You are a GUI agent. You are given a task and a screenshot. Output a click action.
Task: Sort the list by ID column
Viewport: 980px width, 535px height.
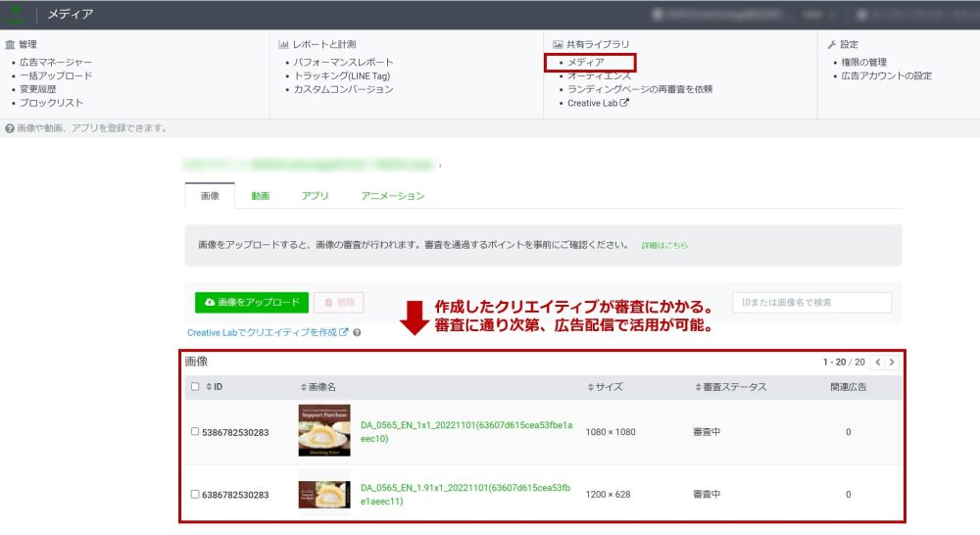click(x=215, y=387)
